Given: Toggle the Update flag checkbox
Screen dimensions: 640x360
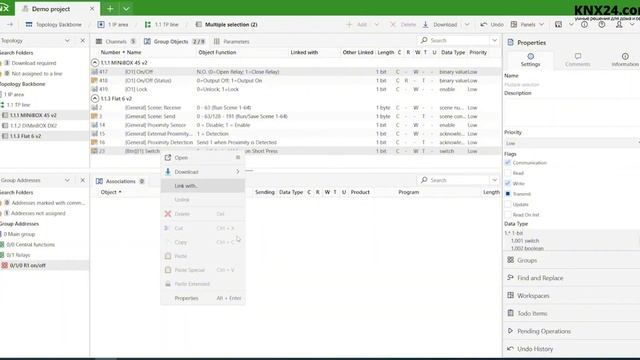Looking at the screenshot, I should (508, 204).
